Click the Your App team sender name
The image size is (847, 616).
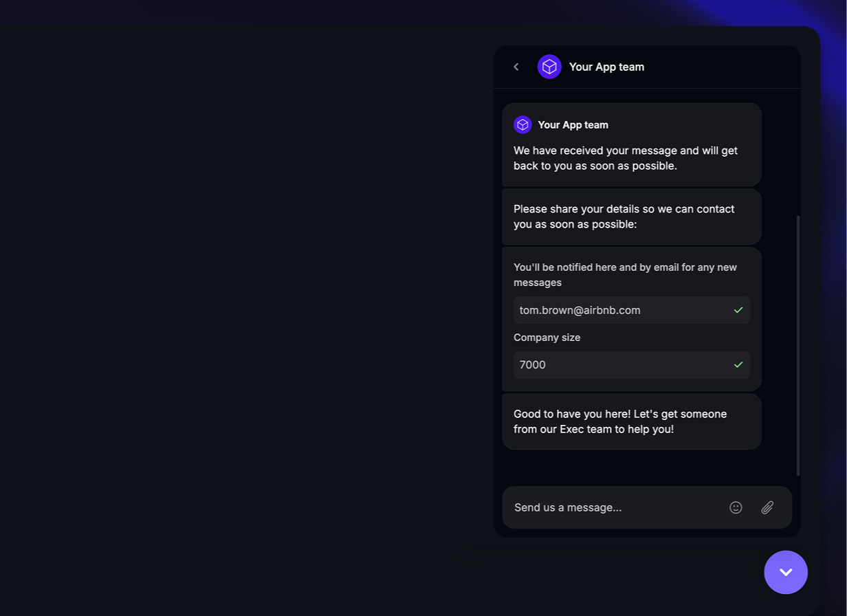click(573, 125)
